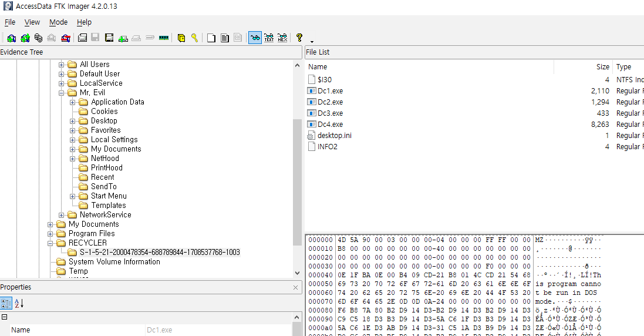The height and width of the screenshot is (336, 644).
Task: Expand the Default User folder node
Action: pos(61,74)
